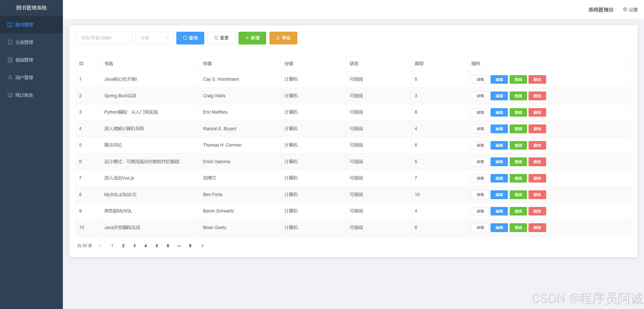Click the document icon for 借阅管理
Viewport: 644px width, 309px height.
(x=10, y=60)
